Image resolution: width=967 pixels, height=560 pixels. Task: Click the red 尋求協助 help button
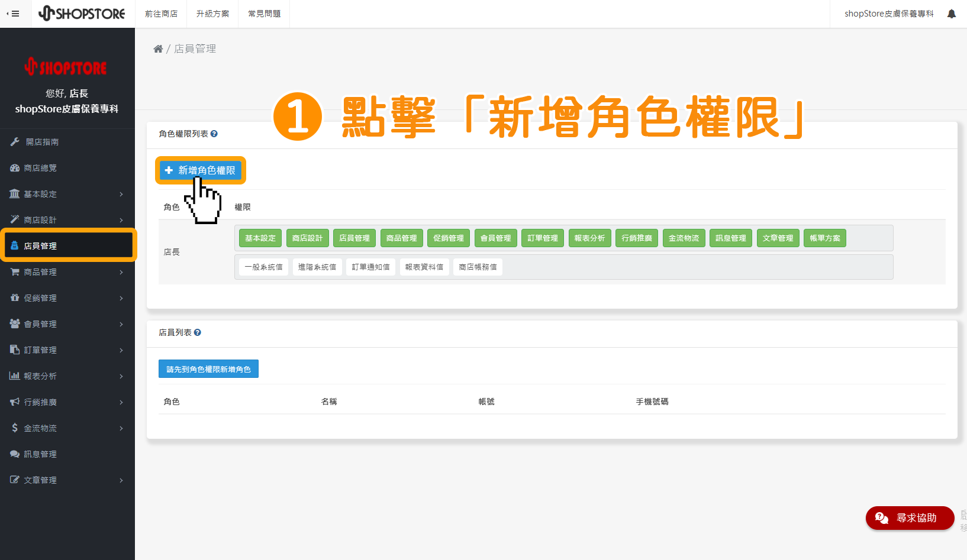coord(910,518)
